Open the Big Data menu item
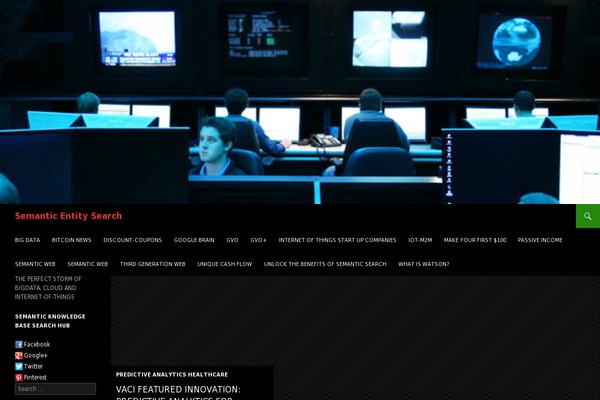Screen dimensions: 600x400 click(27, 240)
